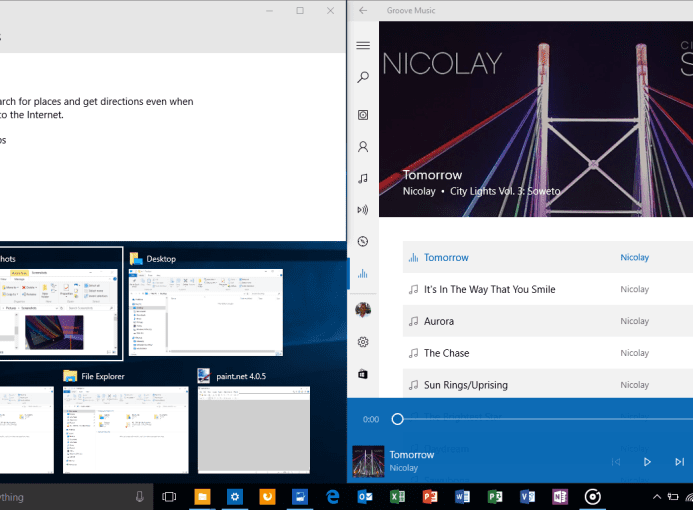
Task: Select the song It's In The Way That You Smile
Action: tap(548, 289)
